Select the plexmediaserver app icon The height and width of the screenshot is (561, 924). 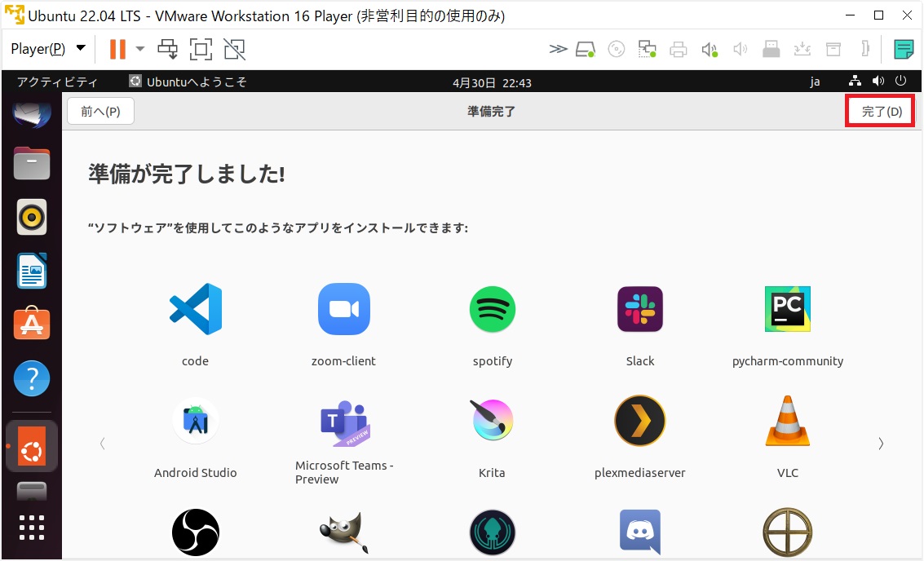640,421
